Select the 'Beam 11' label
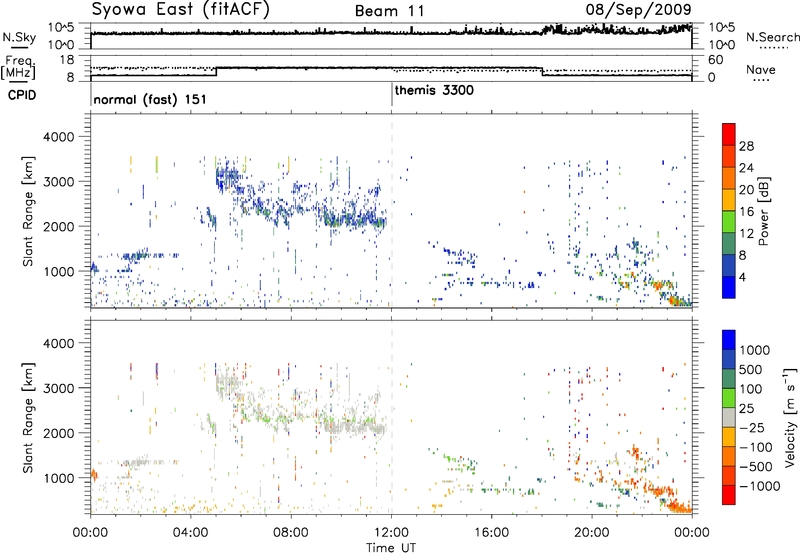Screen dimensions: 800x554 coord(389,11)
